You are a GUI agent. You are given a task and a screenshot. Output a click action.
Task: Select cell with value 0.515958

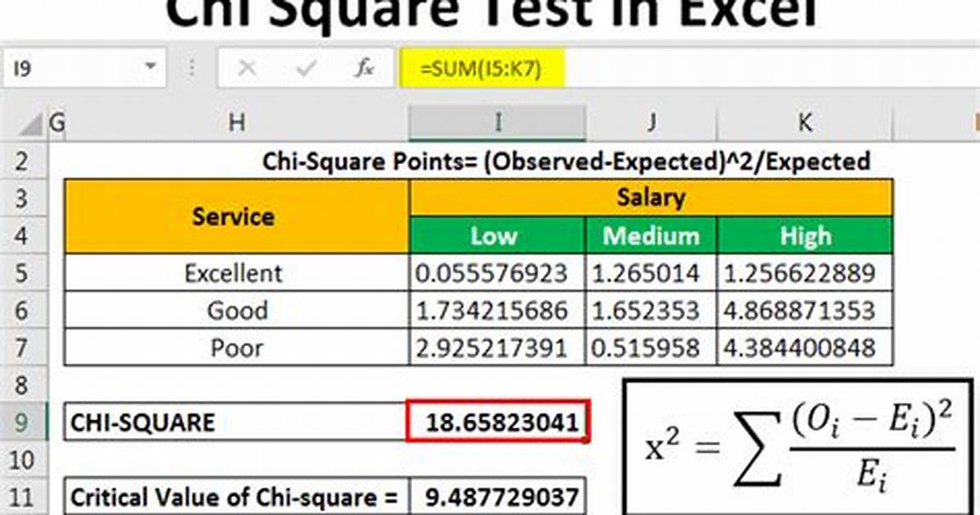tap(651, 347)
